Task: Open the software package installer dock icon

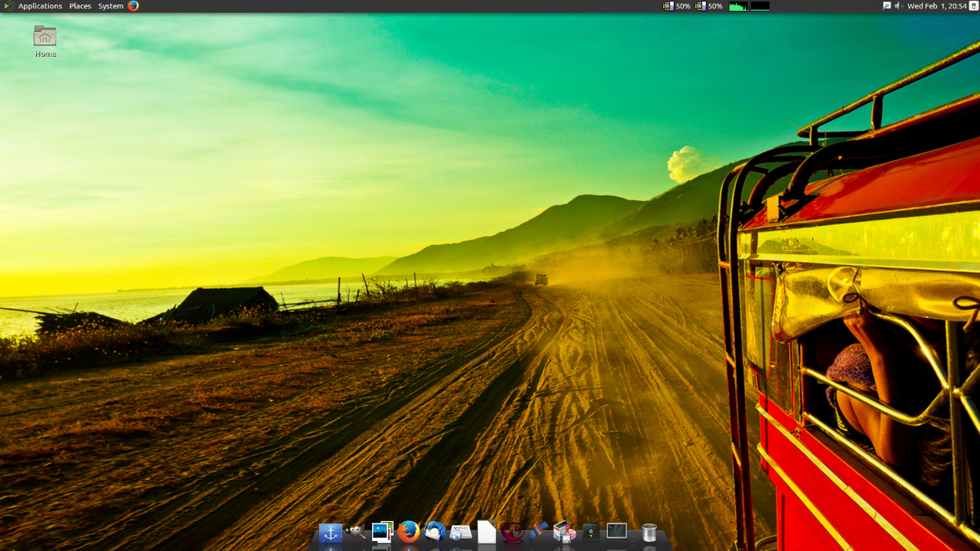Action: coord(564,532)
